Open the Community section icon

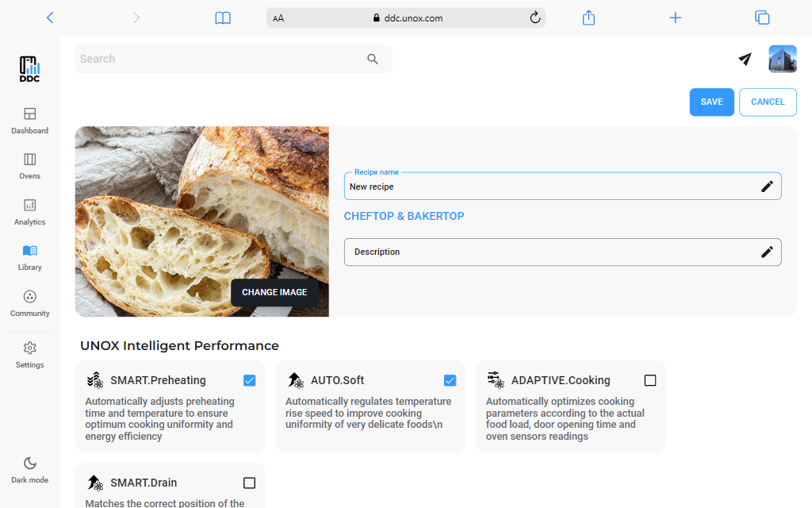[29, 297]
